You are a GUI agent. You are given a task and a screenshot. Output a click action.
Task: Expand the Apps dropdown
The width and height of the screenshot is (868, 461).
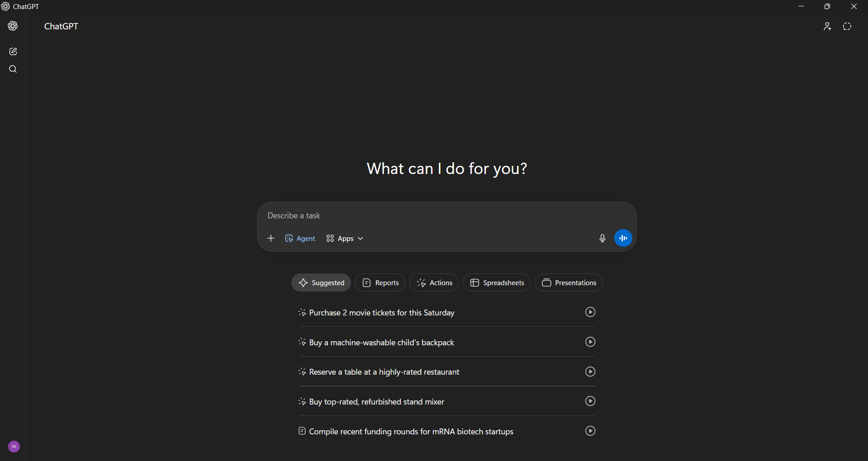click(x=345, y=238)
